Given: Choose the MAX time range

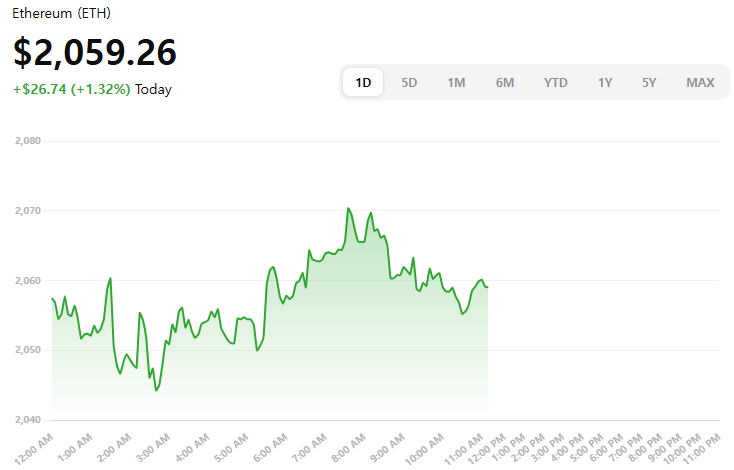Looking at the screenshot, I should click(x=700, y=82).
